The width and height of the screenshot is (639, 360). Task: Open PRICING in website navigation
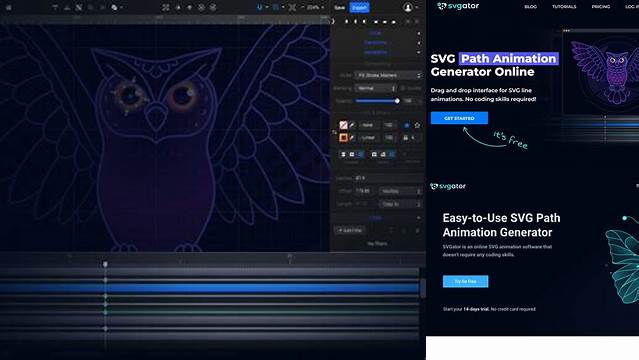601,7
